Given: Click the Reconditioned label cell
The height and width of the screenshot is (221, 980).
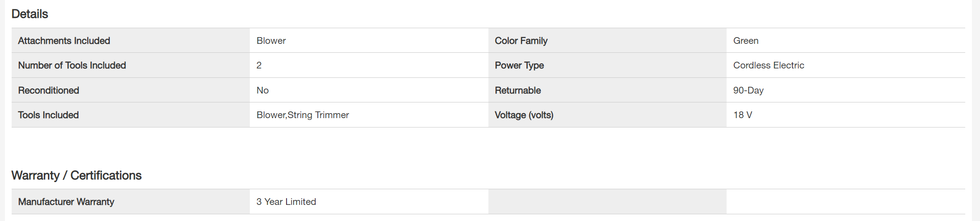Looking at the screenshot, I should pos(48,90).
